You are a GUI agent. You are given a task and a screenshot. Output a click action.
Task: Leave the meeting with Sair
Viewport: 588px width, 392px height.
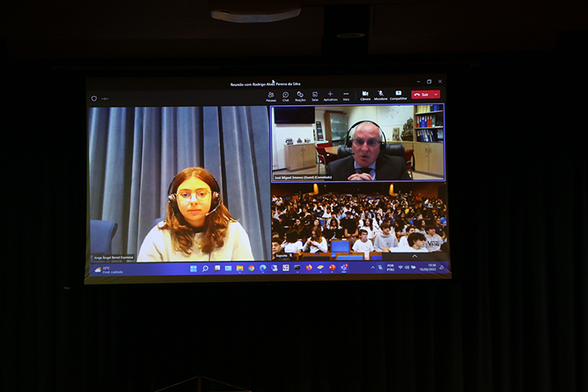(422, 95)
